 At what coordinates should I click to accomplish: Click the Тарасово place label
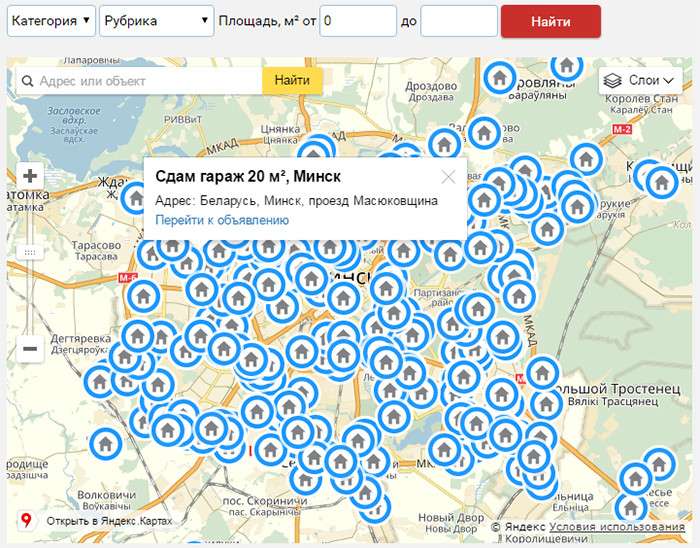pyautogui.click(x=96, y=245)
